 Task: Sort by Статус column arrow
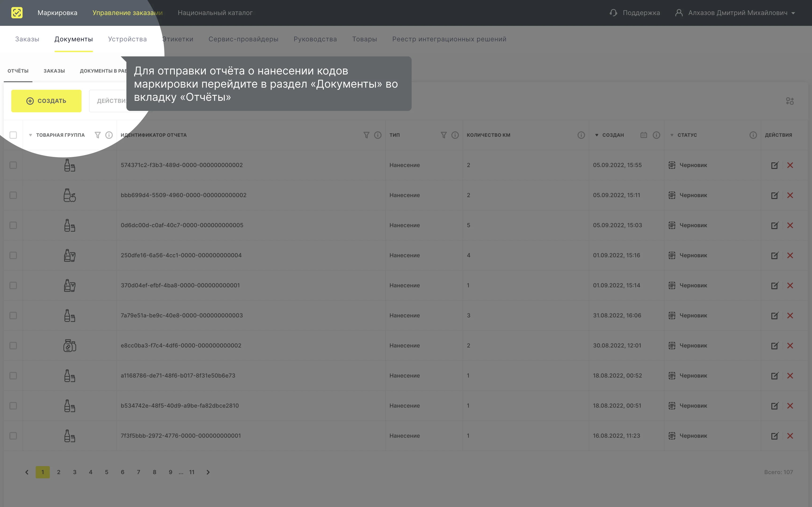pyautogui.click(x=672, y=135)
